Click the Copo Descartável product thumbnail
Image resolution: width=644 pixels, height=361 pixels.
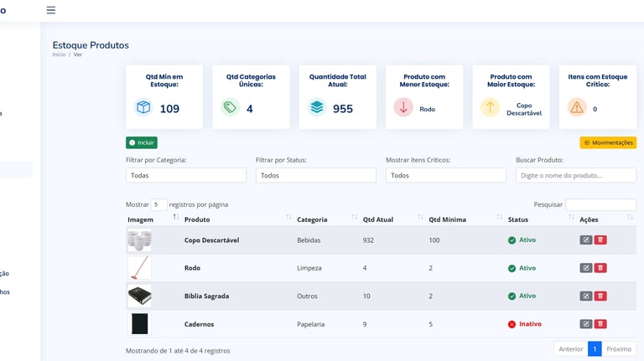139,240
